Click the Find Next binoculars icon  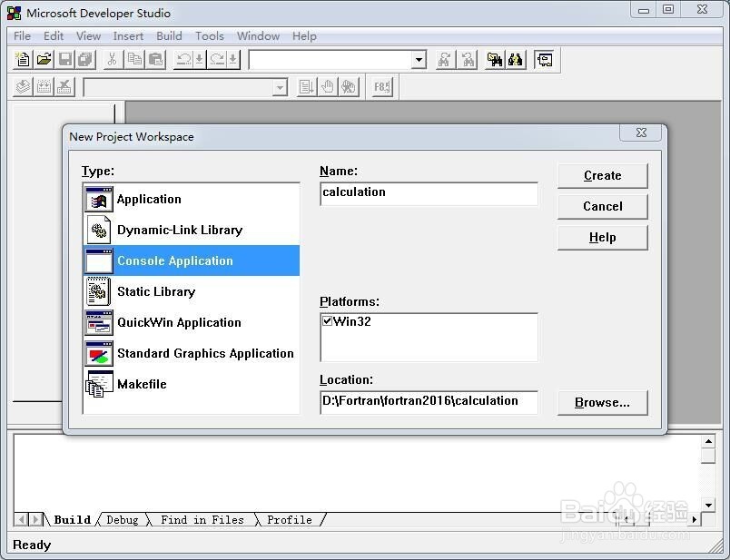click(x=445, y=60)
